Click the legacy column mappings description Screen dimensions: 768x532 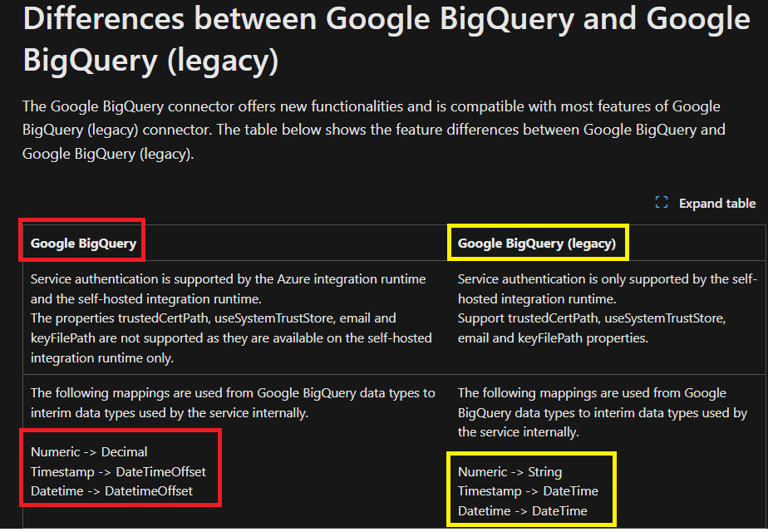tap(603, 412)
